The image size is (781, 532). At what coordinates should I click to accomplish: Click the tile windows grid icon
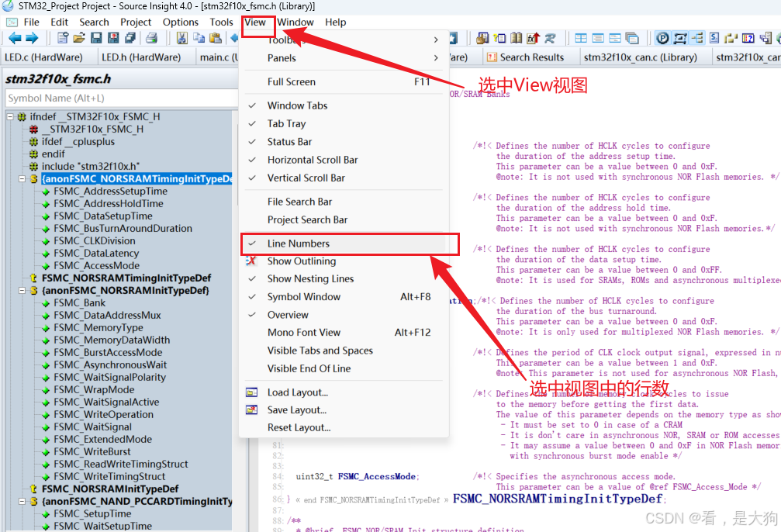pyautogui.click(x=581, y=38)
